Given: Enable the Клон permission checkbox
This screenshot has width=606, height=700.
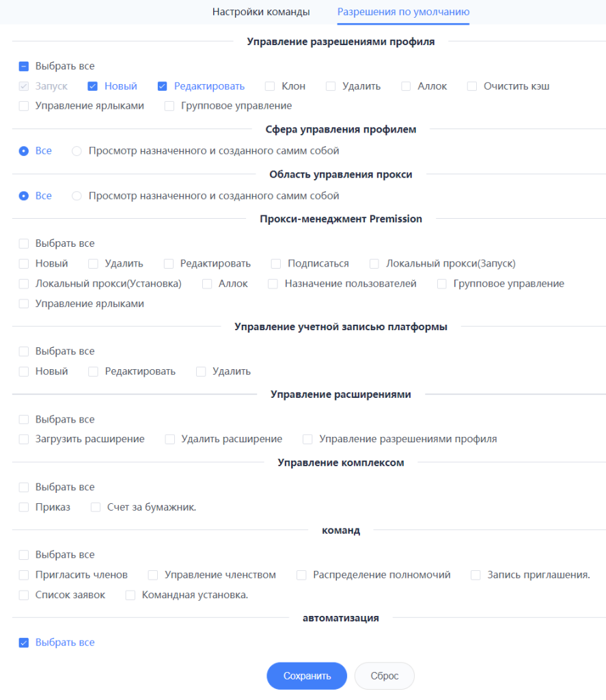Looking at the screenshot, I should pyautogui.click(x=270, y=86).
